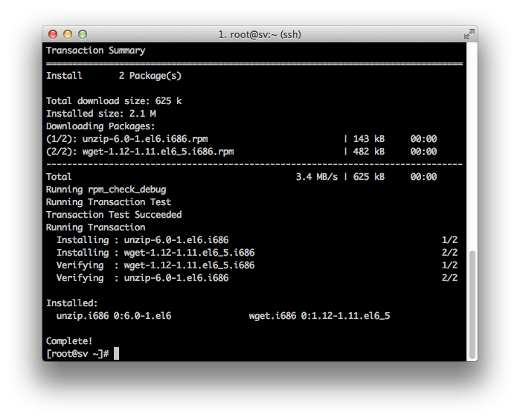Click the "Transaction Test Succeeded" line
This screenshot has width=520, height=420.
pos(114,215)
